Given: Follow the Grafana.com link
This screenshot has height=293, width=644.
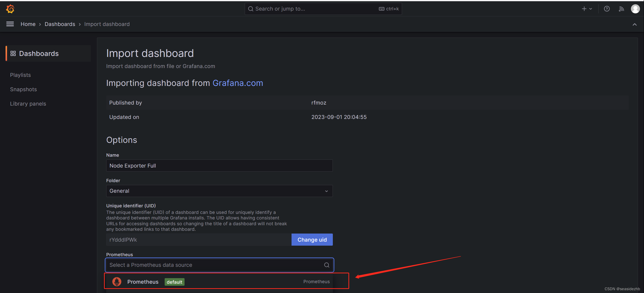Looking at the screenshot, I should (x=238, y=83).
